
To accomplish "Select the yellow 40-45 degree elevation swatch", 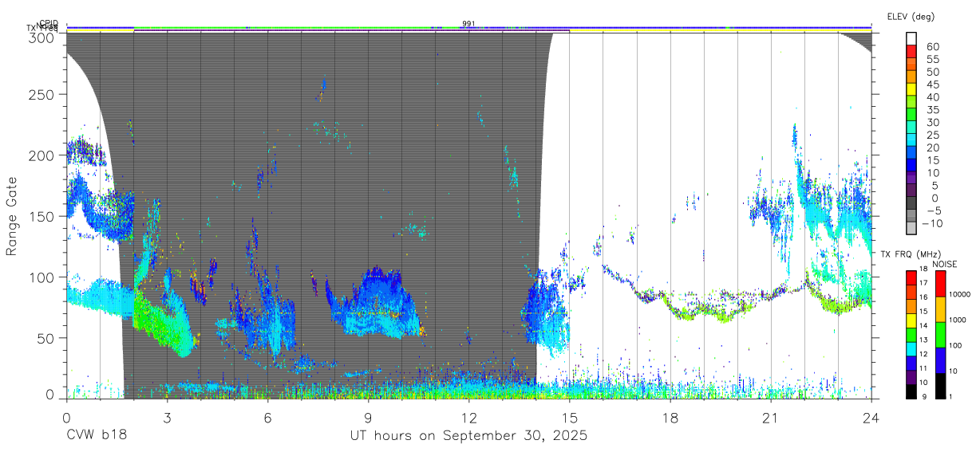I will [x=912, y=90].
